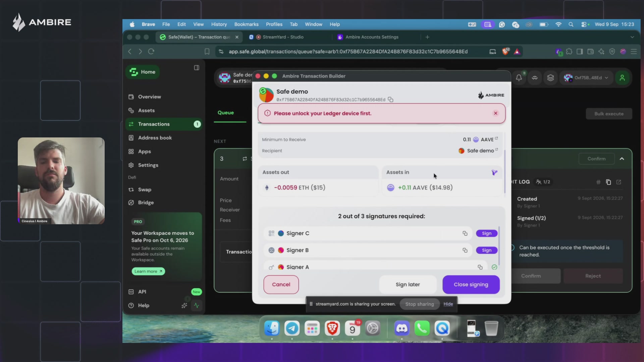
Task: Open Transactions in Safe sidebar
Action: 164,124
